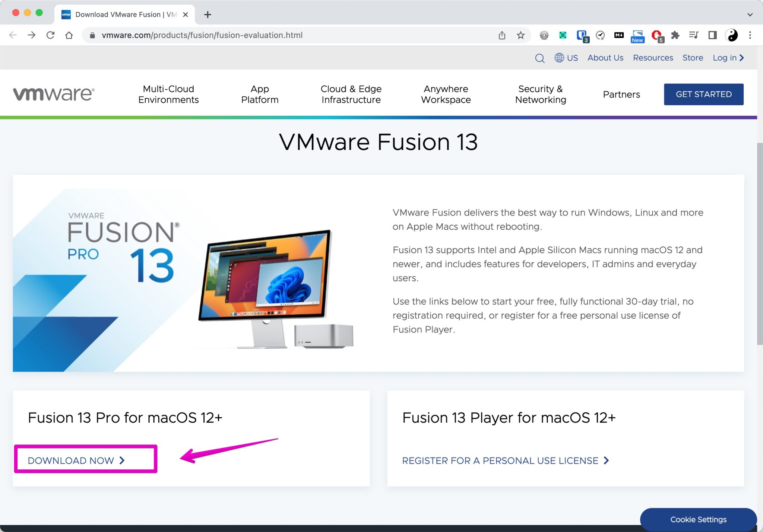Open the share icon in the address bar
Viewport: 763px width, 532px height.
[x=502, y=35]
